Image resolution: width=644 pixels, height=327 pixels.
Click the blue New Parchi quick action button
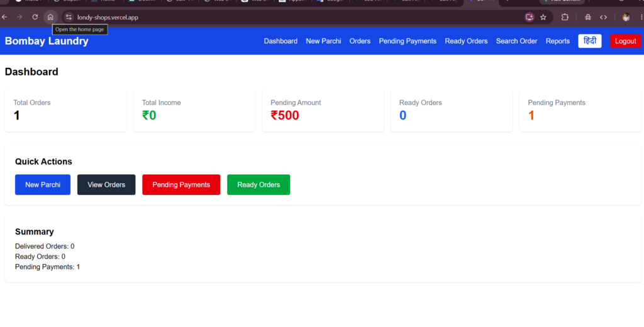coord(43,185)
